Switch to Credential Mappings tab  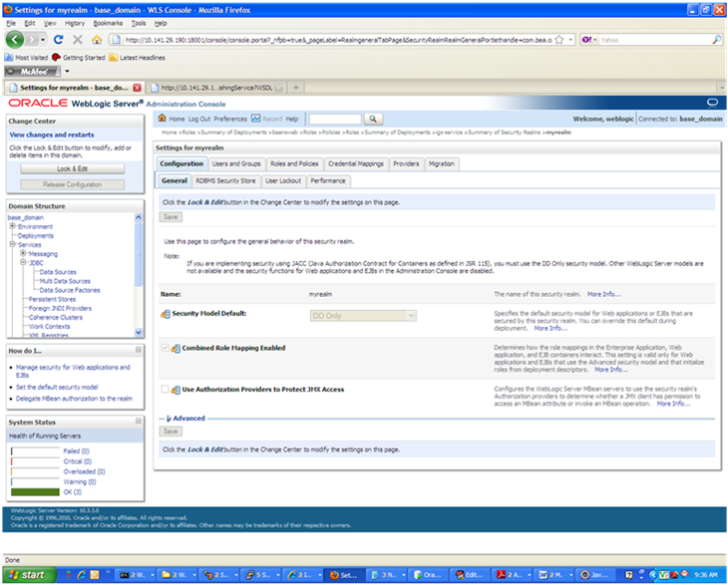(x=356, y=163)
